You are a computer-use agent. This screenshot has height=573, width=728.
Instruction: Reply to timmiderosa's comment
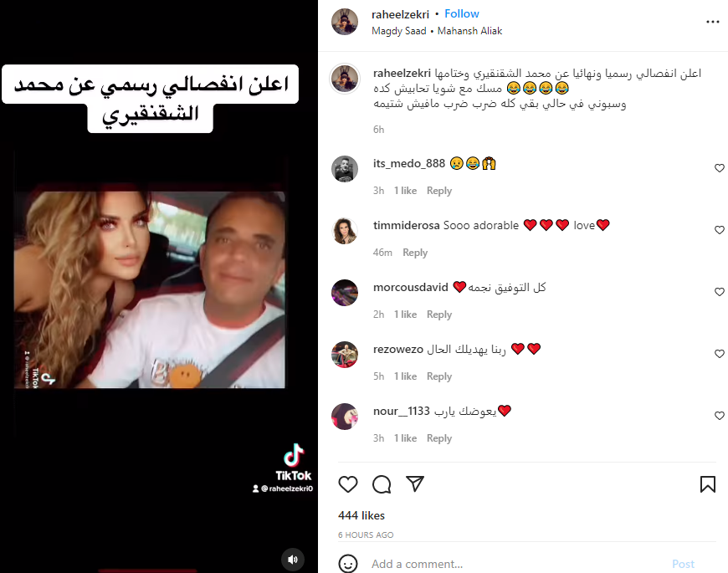click(x=415, y=253)
